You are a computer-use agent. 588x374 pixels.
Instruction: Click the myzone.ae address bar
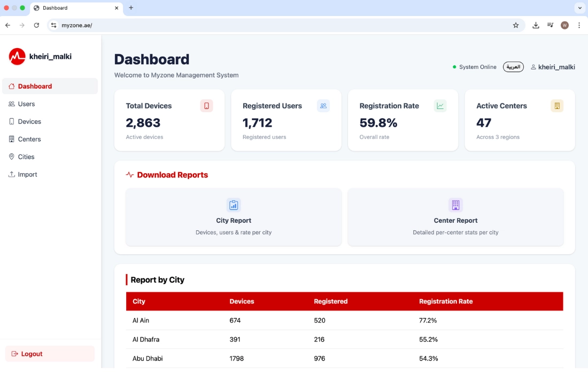point(267,25)
